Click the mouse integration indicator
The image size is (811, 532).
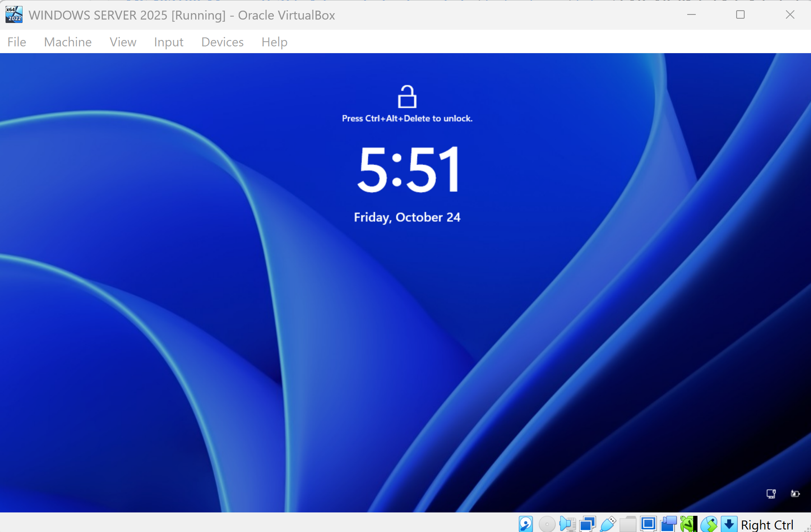click(x=709, y=524)
